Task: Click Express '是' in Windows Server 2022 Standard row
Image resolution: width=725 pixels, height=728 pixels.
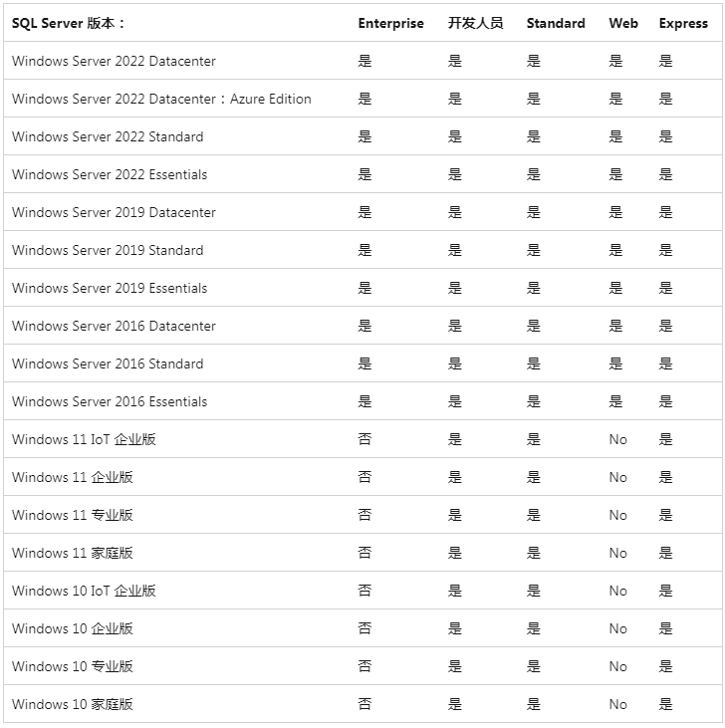Action: [665, 136]
